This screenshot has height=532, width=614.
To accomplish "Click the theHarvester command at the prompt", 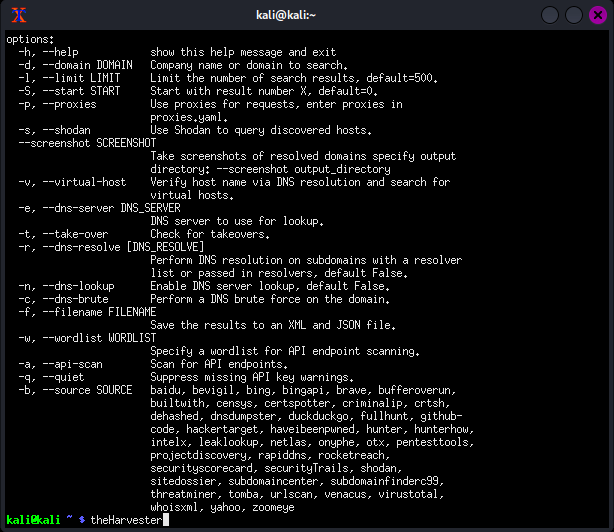I will 126,520.
